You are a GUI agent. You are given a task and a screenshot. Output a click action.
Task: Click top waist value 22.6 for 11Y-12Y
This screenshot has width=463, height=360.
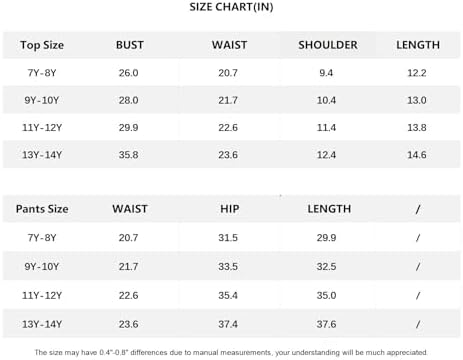click(228, 127)
